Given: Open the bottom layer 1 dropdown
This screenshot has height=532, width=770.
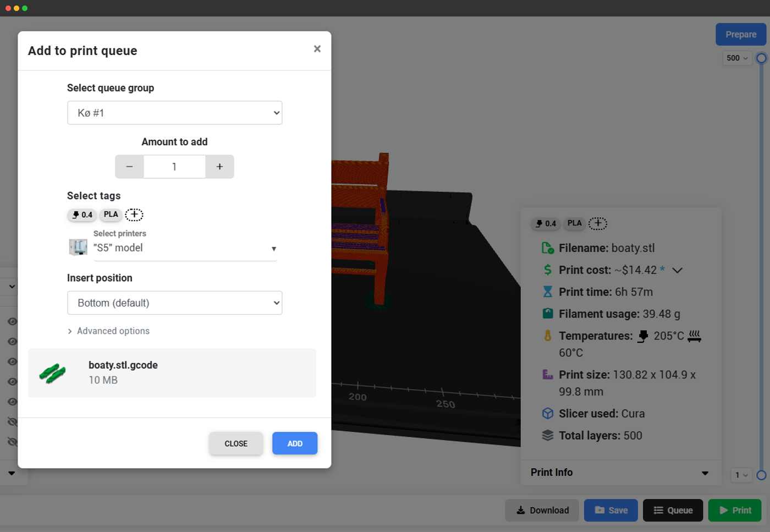Looking at the screenshot, I should pyautogui.click(x=741, y=475).
